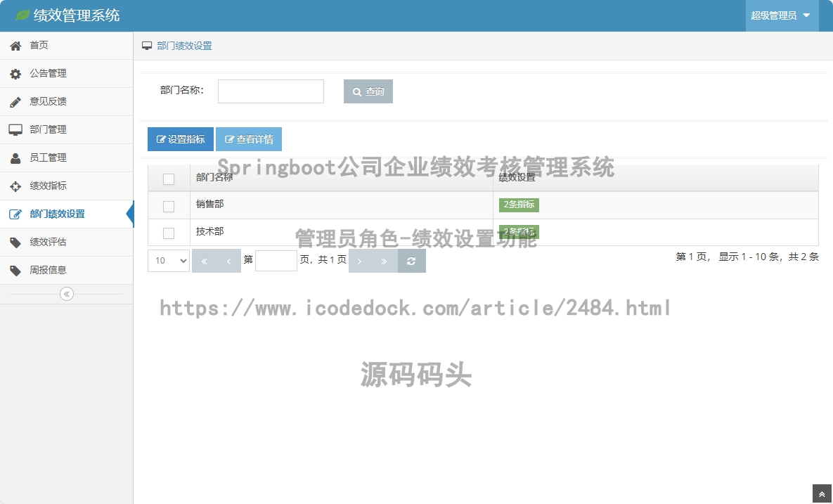Click the 查询 search button
This screenshot has width=833, height=504.
coord(368,91)
